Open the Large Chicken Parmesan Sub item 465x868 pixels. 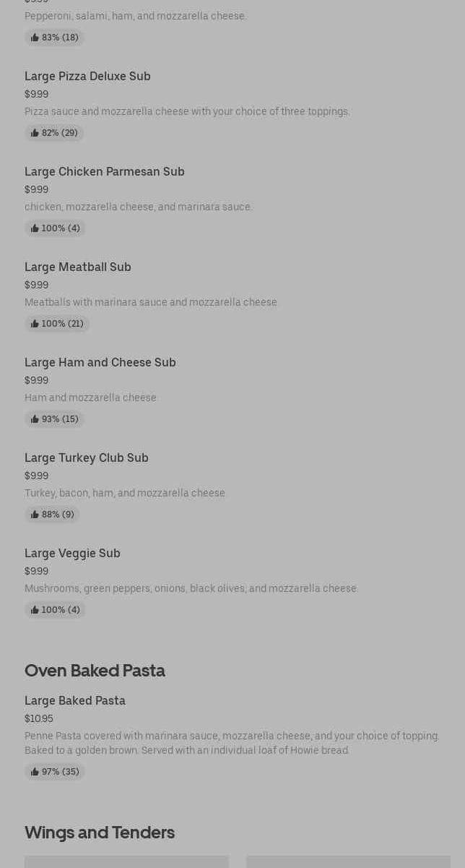tap(104, 171)
